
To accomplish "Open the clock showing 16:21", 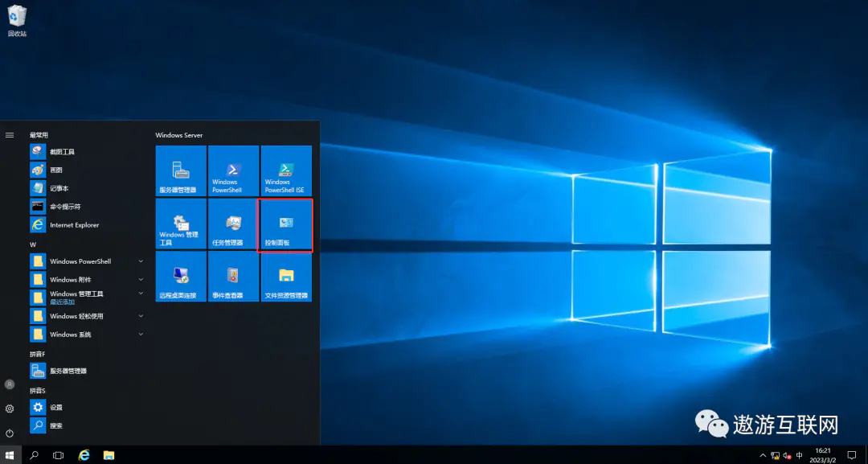I will pyautogui.click(x=823, y=455).
